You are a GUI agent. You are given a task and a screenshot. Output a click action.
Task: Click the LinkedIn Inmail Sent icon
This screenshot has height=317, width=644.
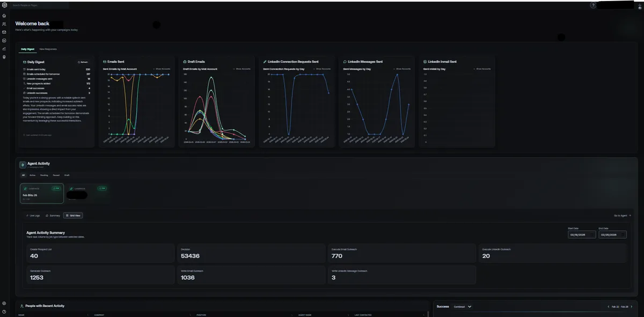(x=425, y=62)
